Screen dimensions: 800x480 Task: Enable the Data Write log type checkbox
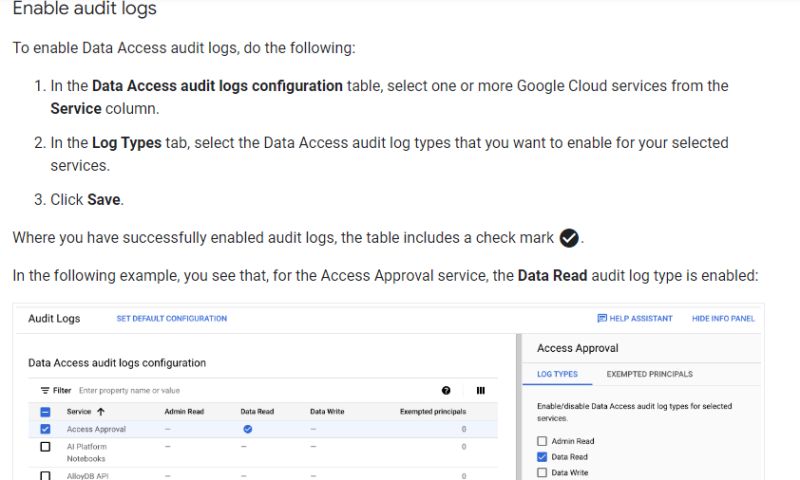542,472
